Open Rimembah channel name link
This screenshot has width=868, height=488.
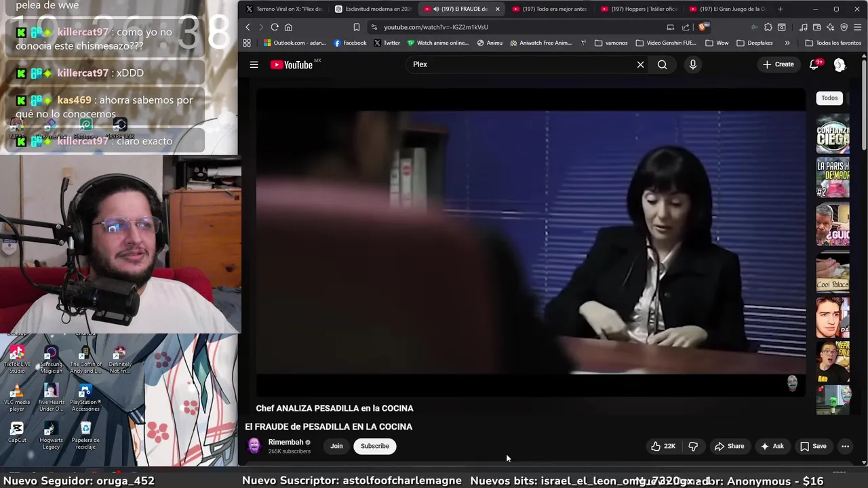(285, 442)
